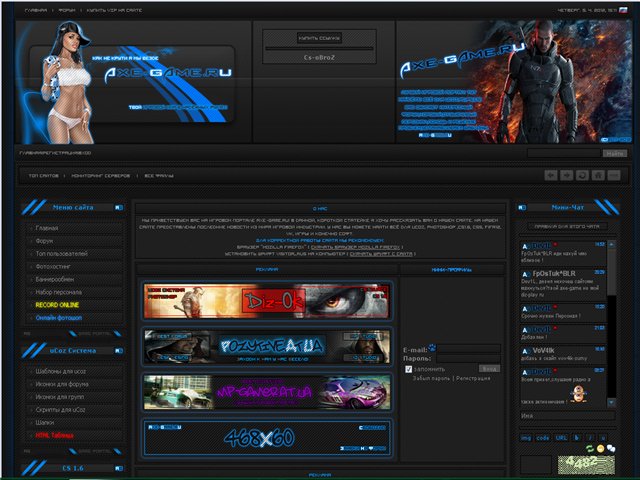Image resolution: width=640 pixels, height=480 pixels.
Task: Open Форум in top header menu
Action: point(67,10)
